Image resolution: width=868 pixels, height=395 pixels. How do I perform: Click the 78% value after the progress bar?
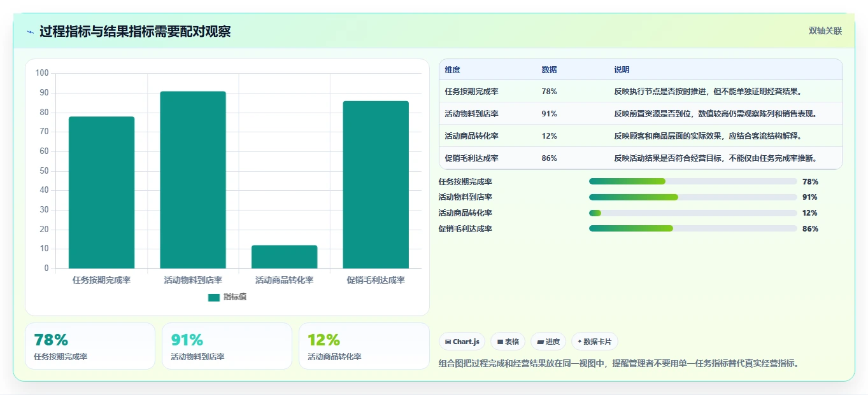[810, 181]
